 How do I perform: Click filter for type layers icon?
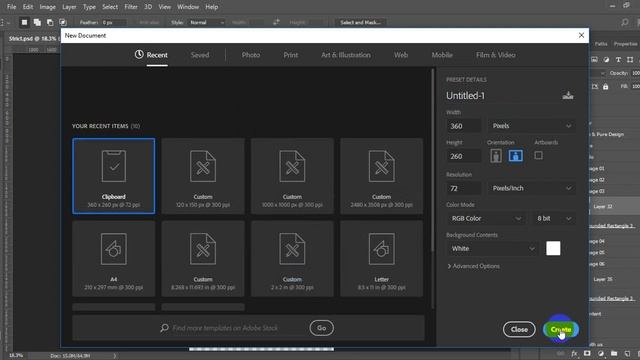pyautogui.click(x=618, y=60)
